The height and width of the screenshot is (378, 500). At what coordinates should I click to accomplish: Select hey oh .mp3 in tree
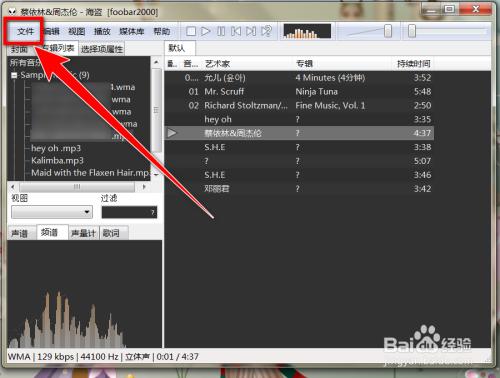[56, 148]
